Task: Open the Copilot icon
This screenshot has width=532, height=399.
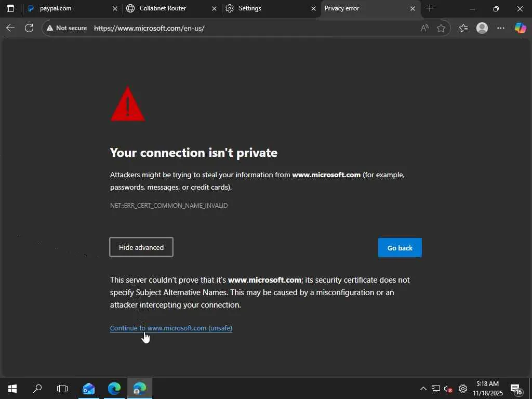Action: (x=520, y=28)
